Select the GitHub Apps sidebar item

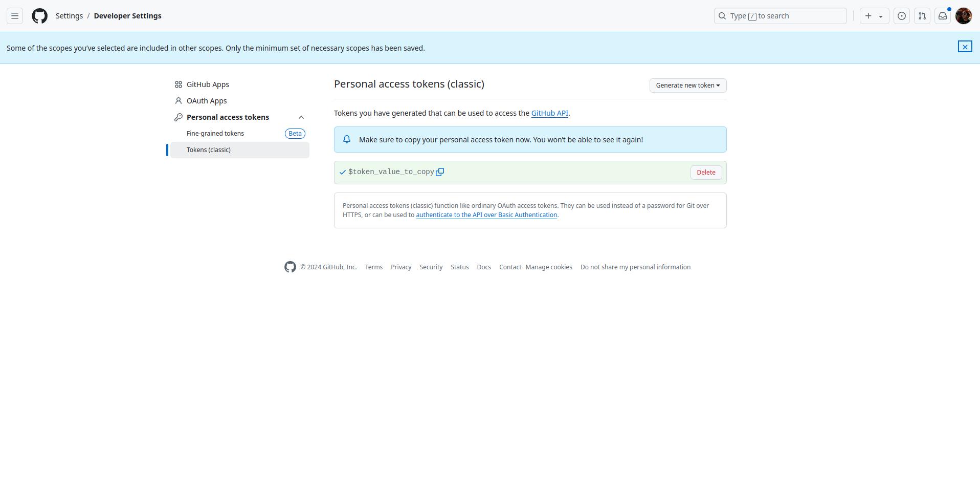point(207,84)
